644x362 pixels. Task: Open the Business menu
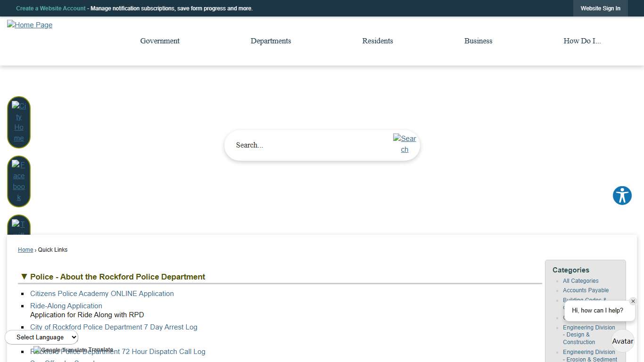coord(478,41)
